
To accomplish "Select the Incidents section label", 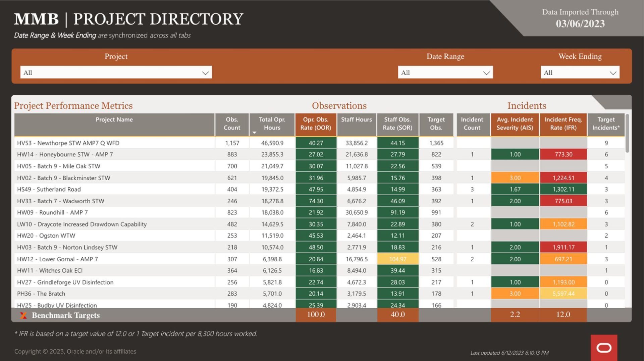I will [x=527, y=105].
